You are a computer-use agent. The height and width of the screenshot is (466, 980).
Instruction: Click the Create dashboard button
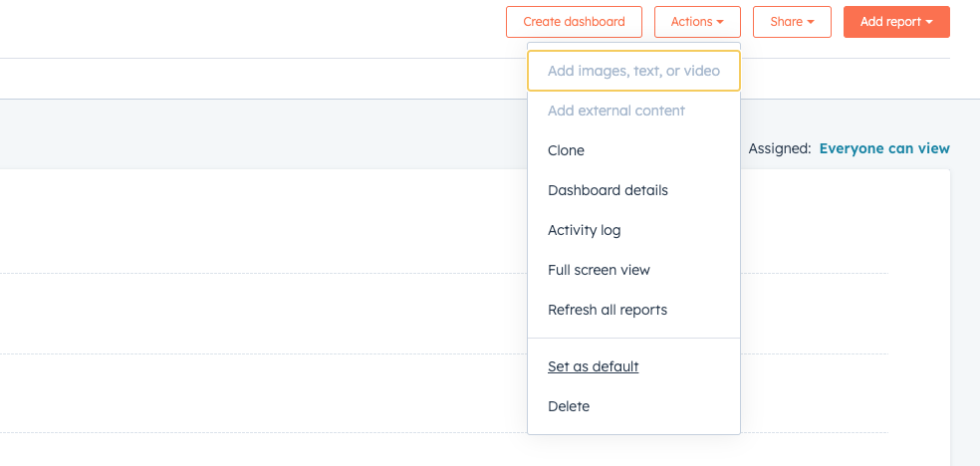click(574, 22)
